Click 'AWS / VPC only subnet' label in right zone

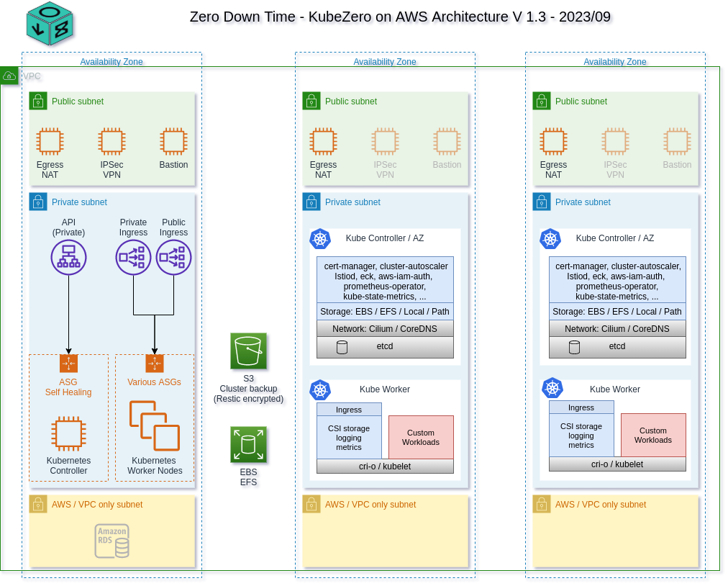(601, 505)
